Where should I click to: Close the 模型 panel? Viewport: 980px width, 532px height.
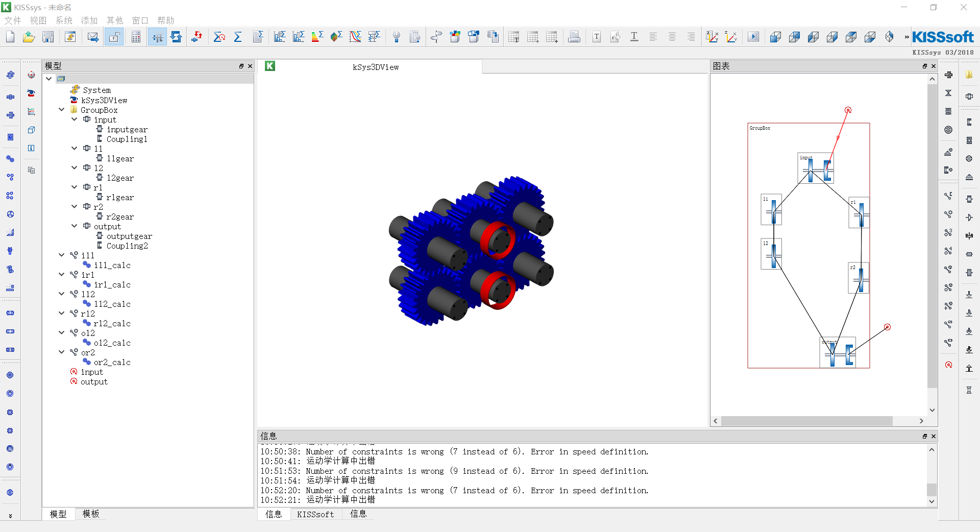(250, 66)
